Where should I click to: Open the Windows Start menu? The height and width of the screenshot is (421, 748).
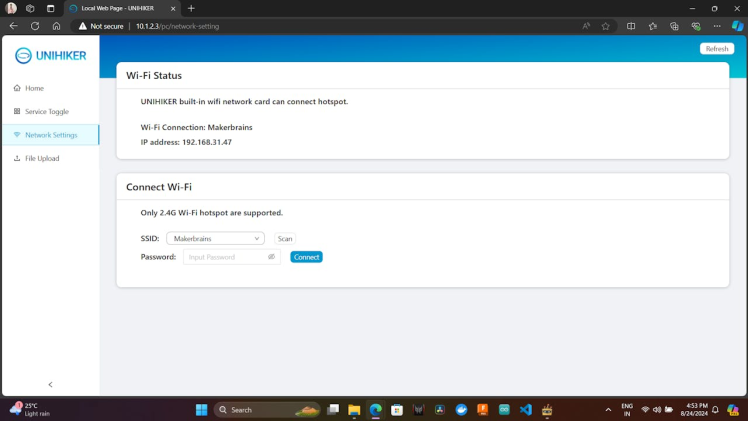click(201, 410)
